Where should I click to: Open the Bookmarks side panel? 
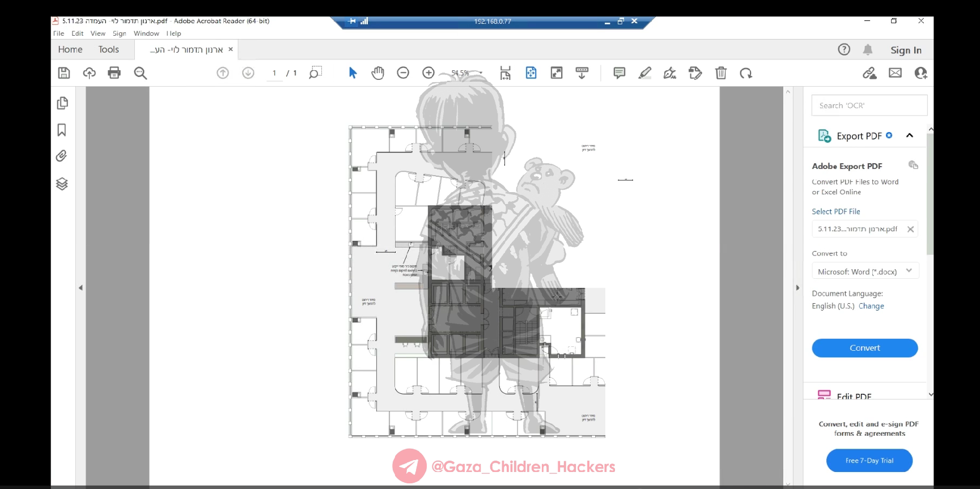[62, 130]
